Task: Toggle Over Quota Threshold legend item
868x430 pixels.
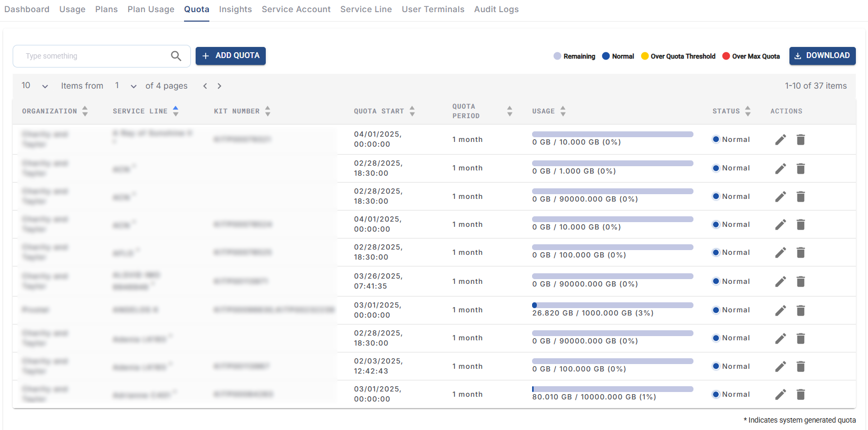Action: (678, 56)
